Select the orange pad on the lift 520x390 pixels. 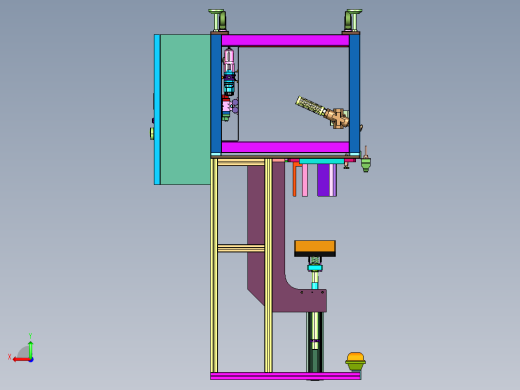click(315, 246)
